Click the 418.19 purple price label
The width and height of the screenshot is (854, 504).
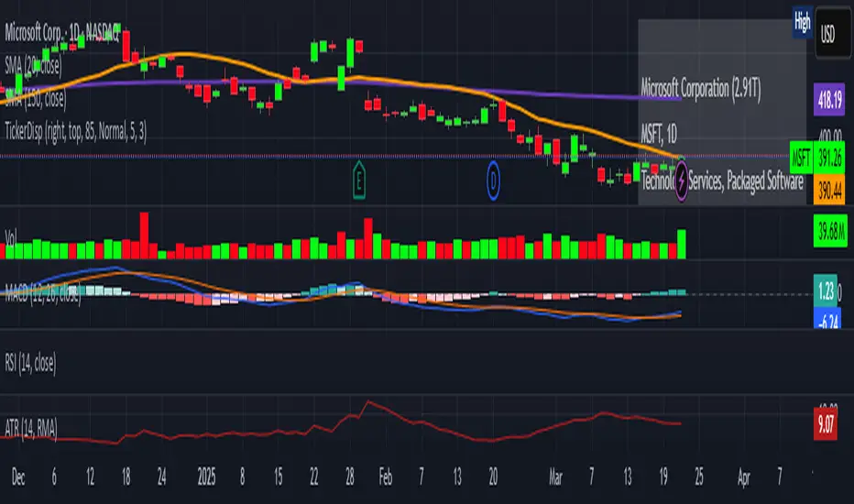pyautogui.click(x=829, y=99)
